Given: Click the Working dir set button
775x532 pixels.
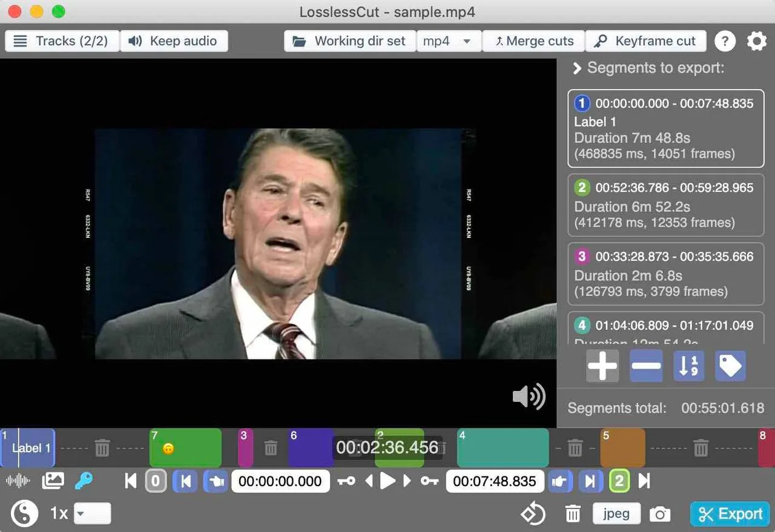Looking at the screenshot, I should click(350, 41).
